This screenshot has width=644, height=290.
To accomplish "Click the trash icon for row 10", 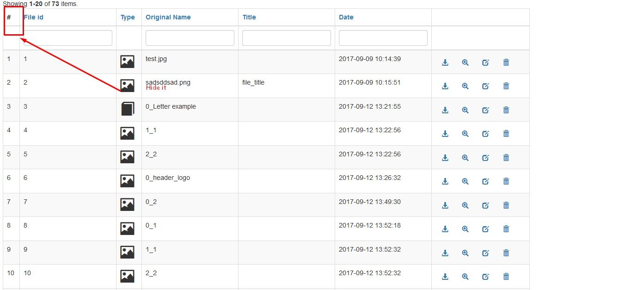I will pos(506,277).
